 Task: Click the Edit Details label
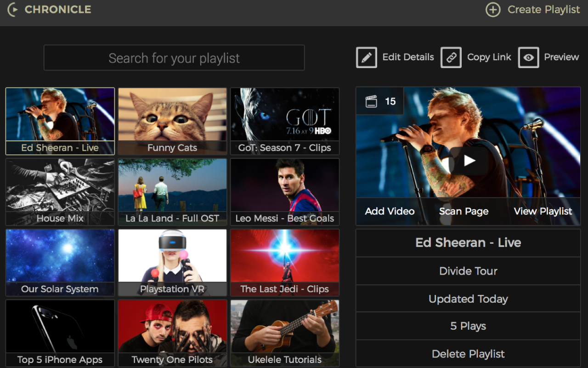pyautogui.click(x=408, y=57)
